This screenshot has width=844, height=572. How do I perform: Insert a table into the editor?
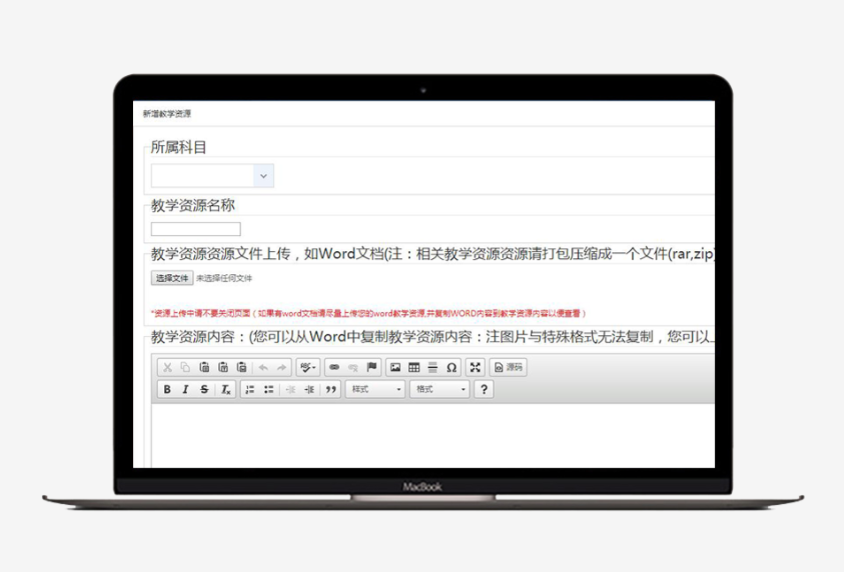click(414, 368)
